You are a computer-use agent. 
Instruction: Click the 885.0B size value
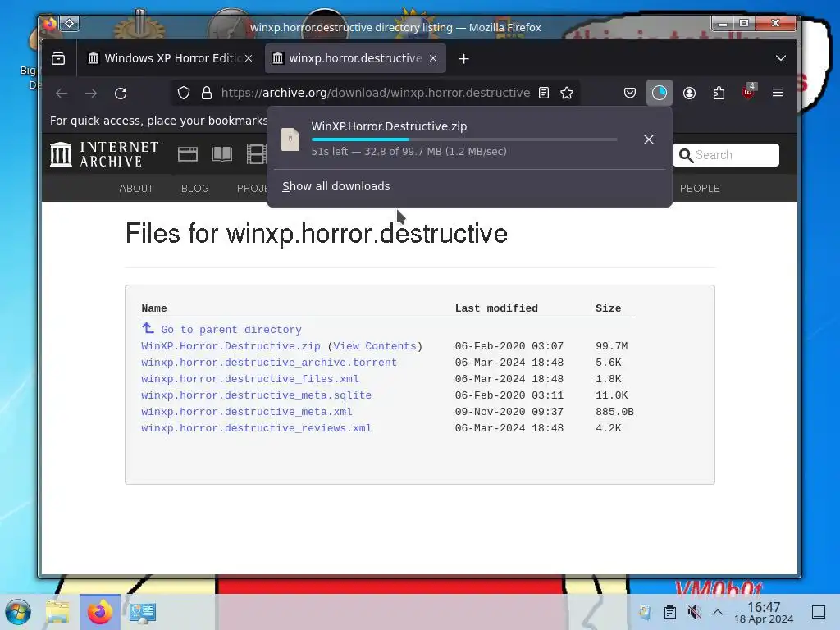pos(614,412)
